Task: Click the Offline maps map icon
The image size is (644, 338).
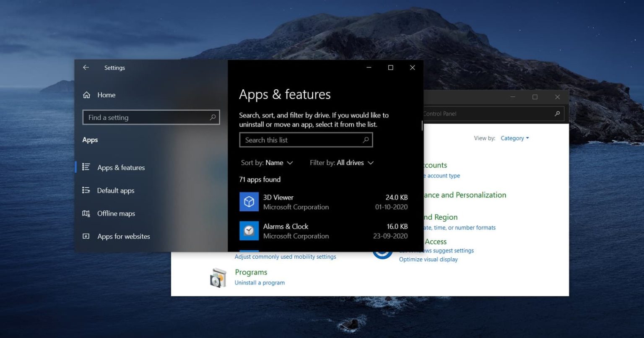Action: click(86, 213)
